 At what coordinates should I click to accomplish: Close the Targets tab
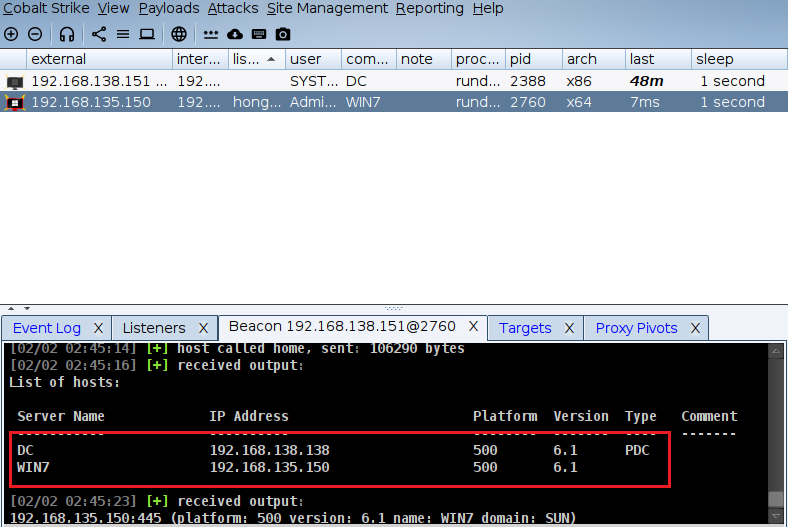point(569,328)
